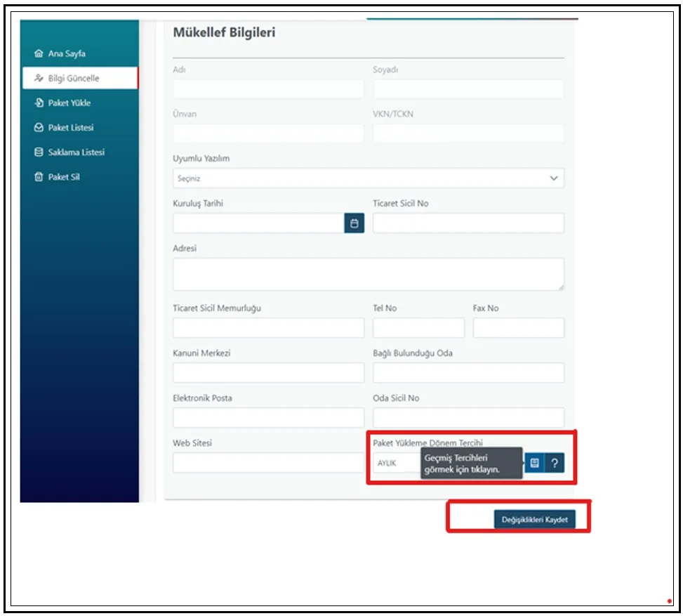Open the Paket Yükleme Dönem Tercihi dropdown
The image size is (683, 616).
click(x=397, y=463)
